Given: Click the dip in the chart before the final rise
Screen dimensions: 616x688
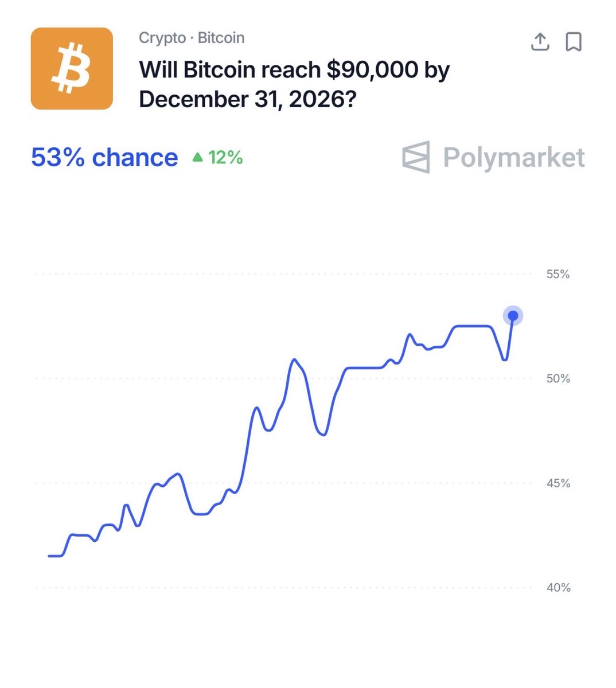Looking at the screenshot, I should tap(504, 359).
